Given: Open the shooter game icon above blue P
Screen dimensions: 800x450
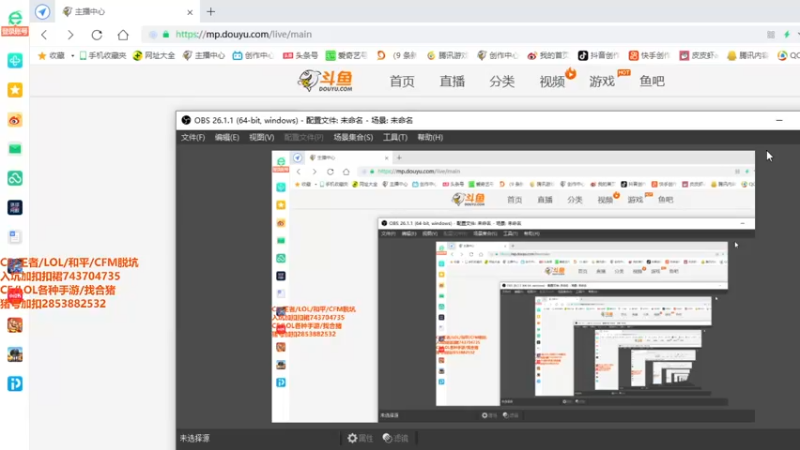Looking at the screenshot, I should [x=15, y=355].
